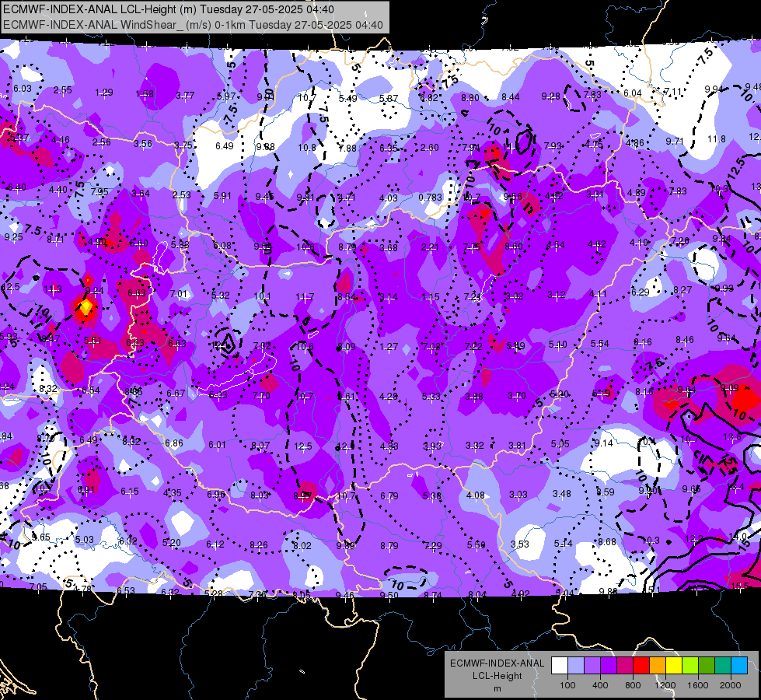Screen dimensions: 761x700
Task: Click the red legend swatch
Action: tap(641, 666)
